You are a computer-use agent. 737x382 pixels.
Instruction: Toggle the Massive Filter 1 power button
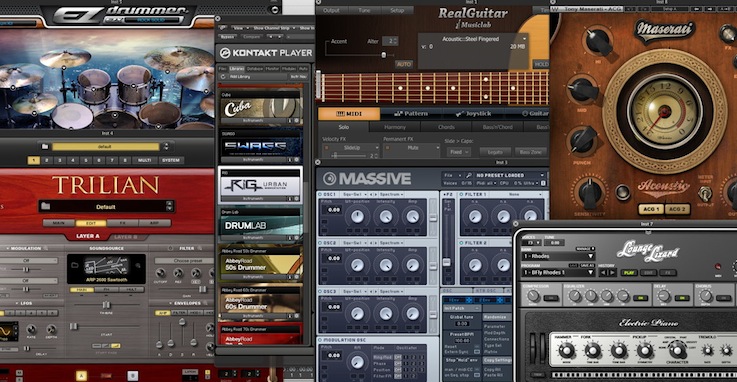(461, 195)
